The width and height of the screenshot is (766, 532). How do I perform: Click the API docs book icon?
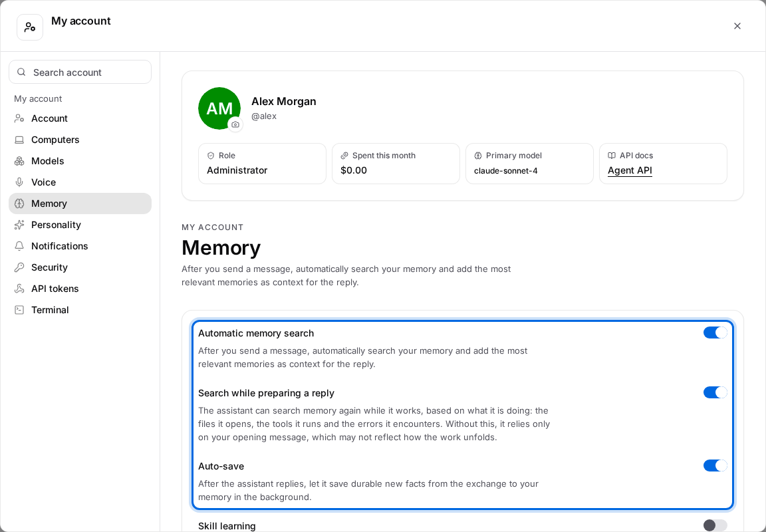(x=612, y=156)
